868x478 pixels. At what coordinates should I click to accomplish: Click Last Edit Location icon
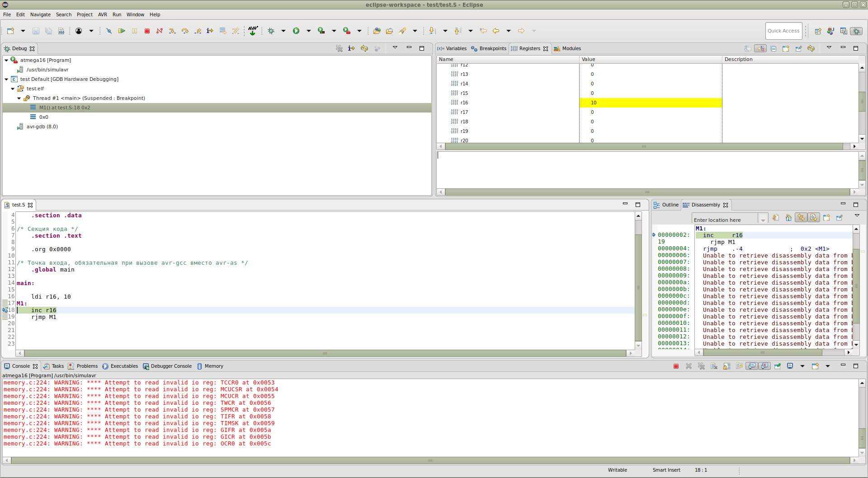point(483,31)
